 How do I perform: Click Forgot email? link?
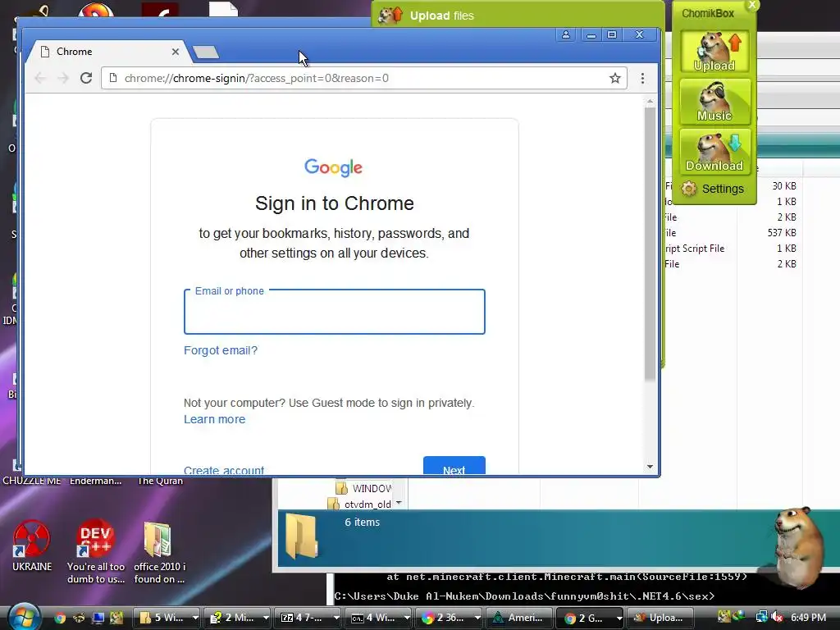[x=221, y=350]
